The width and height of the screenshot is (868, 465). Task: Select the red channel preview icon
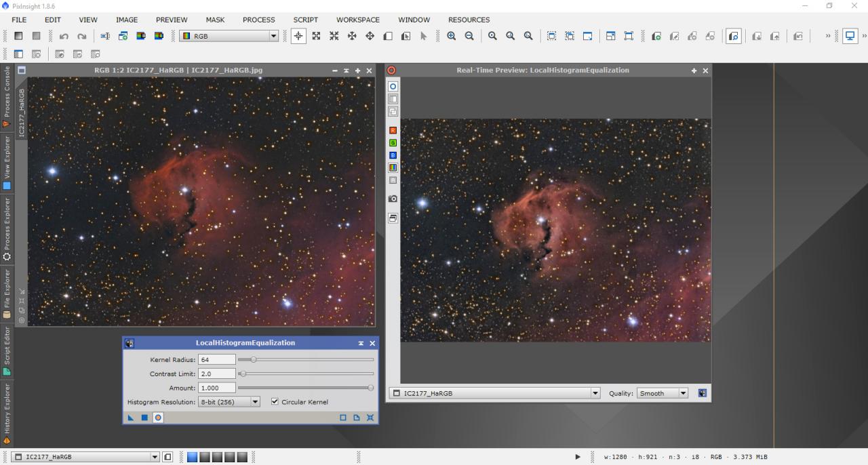point(393,130)
